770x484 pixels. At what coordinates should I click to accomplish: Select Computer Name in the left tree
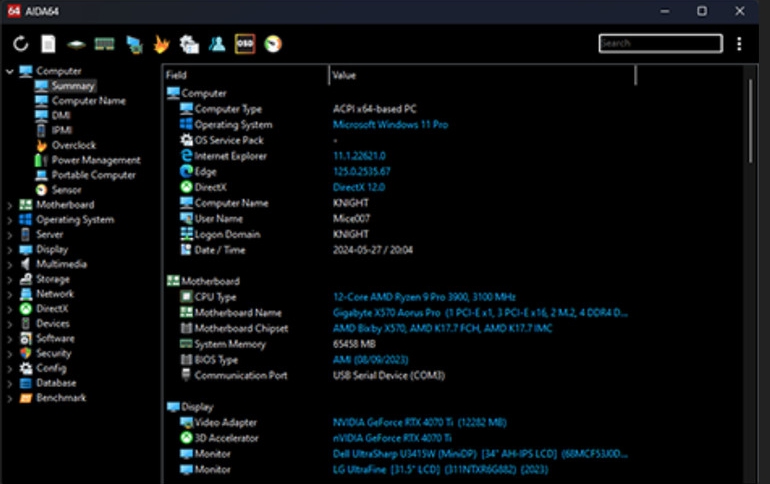88,101
